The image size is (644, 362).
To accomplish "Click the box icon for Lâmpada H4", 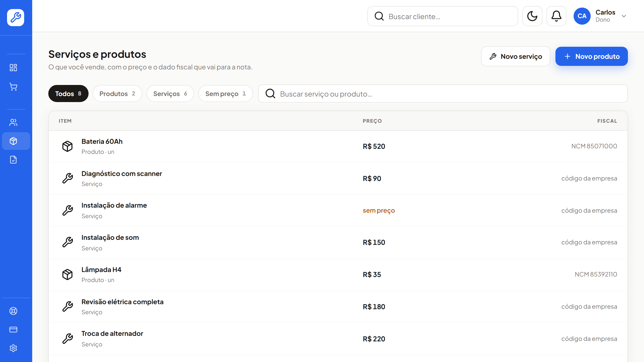I will coord(67,275).
